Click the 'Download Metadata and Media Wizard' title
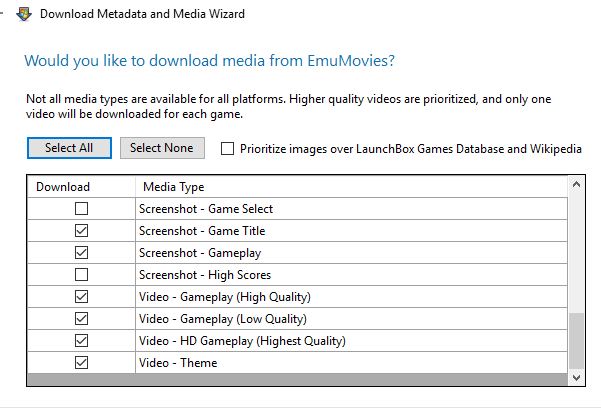This screenshot has width=601, height=408. click(142, 14)
